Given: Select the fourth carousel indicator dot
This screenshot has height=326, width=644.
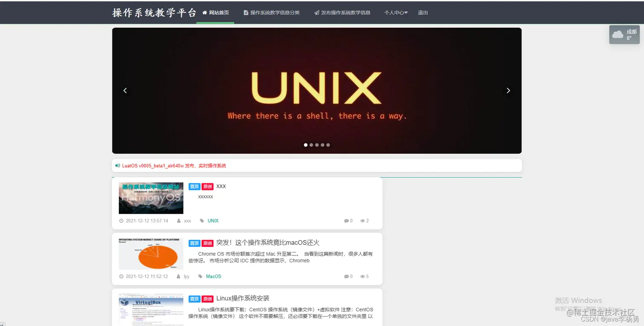Looking at the screenshot, I should [x=322, y=145].
